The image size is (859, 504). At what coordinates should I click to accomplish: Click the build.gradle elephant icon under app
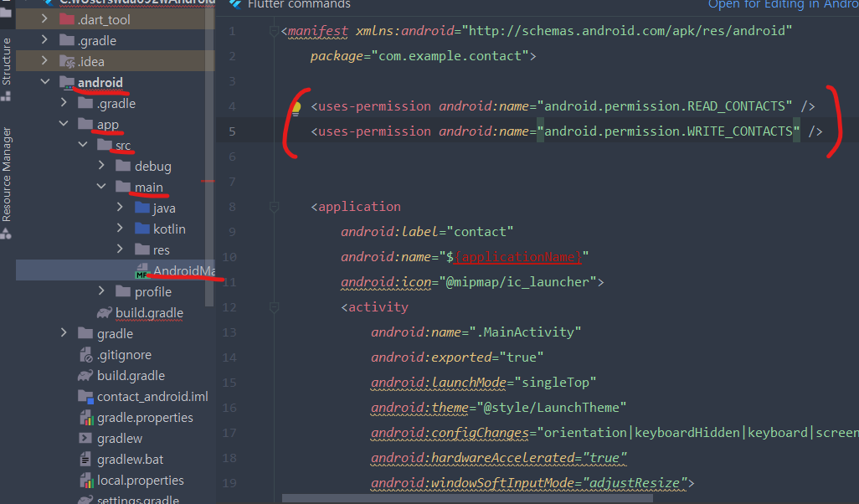[105, 312]
